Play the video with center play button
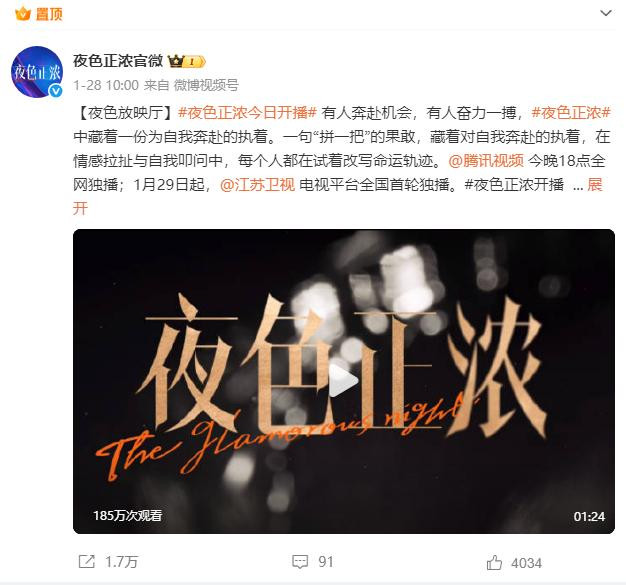Viewport: 626px width, 585px height. (343, 381)
